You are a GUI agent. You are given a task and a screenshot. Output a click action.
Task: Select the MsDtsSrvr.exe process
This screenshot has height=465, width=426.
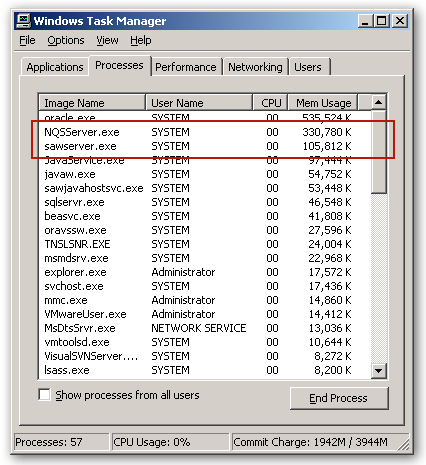[204, 328]
